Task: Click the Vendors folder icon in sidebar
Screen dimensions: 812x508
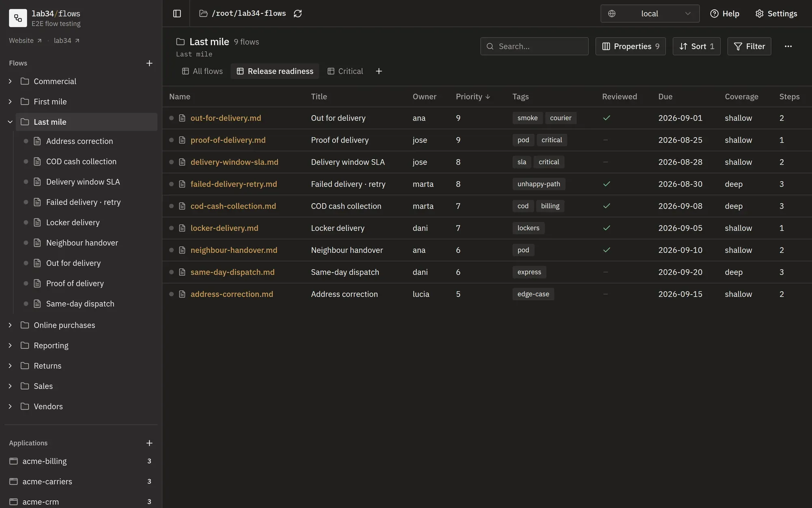Action: (25, 406)
